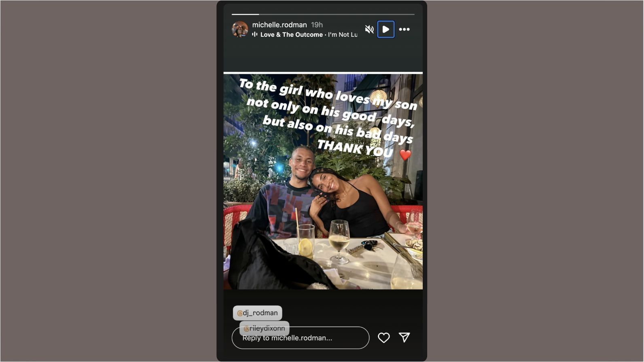This screenshot has width=644, height=362.
Task: Click the michelle.rodman username link
Action: (x=280, y=25)
